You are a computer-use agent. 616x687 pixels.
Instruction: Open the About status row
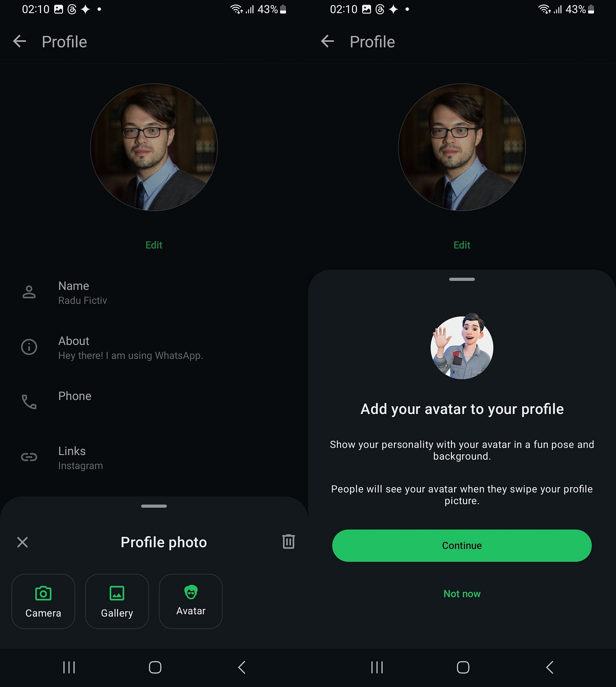[154, 348]
